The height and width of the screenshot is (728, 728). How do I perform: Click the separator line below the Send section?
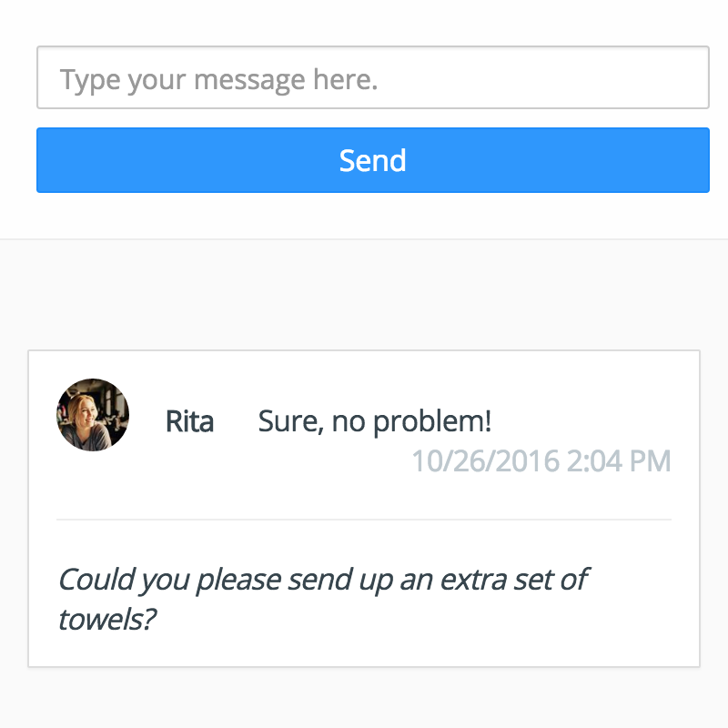tap(364, 239)
